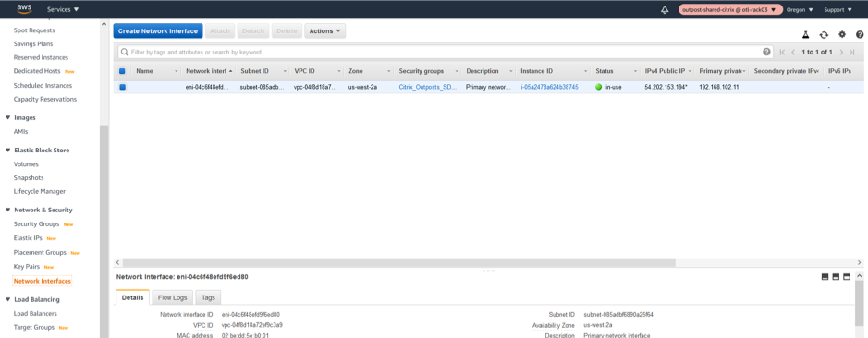868x338 pixels.
Task: Open Spot Requests in sidebar
Action: [x=34, y=30]
